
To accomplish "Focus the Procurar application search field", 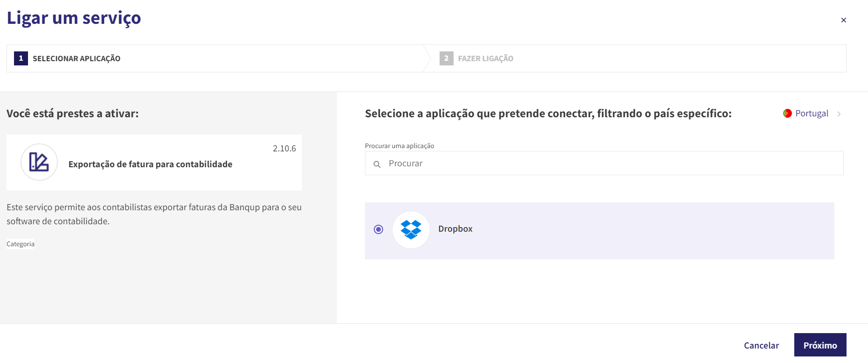I will point(604,163).
